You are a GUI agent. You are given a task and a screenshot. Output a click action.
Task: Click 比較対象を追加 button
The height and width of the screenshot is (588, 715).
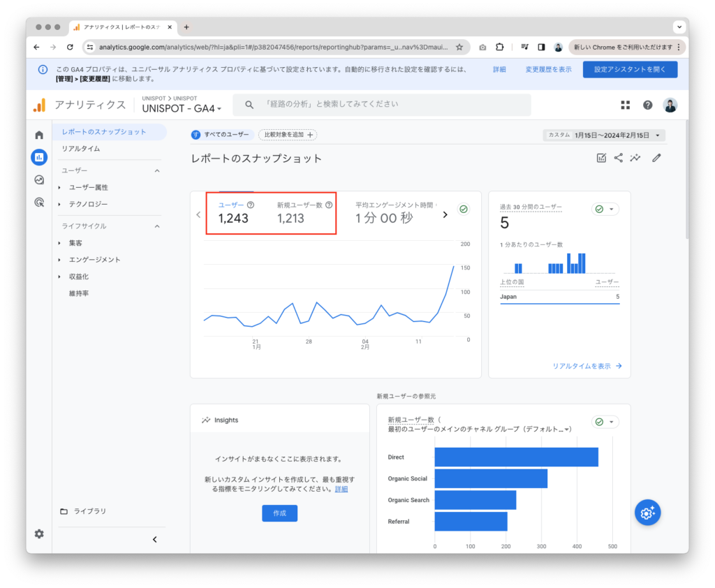pyautogui.click(x=288, y=135)
